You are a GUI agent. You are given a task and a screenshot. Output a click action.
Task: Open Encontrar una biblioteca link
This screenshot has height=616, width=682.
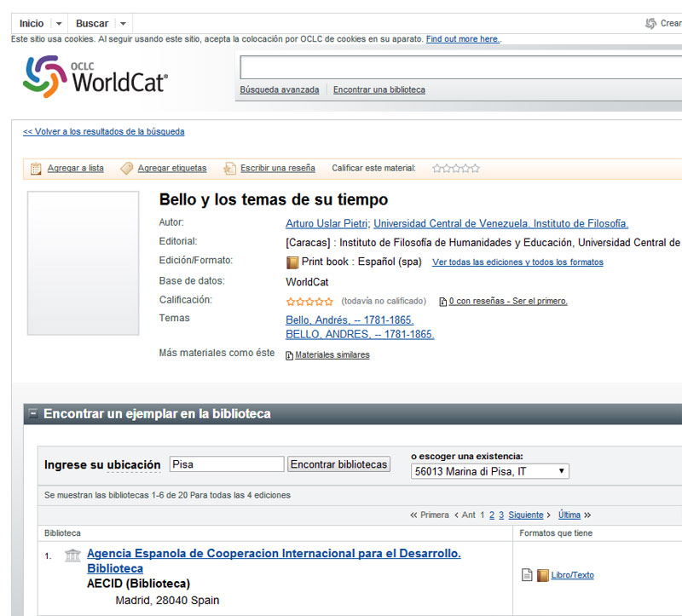click(x=379, y=89)
